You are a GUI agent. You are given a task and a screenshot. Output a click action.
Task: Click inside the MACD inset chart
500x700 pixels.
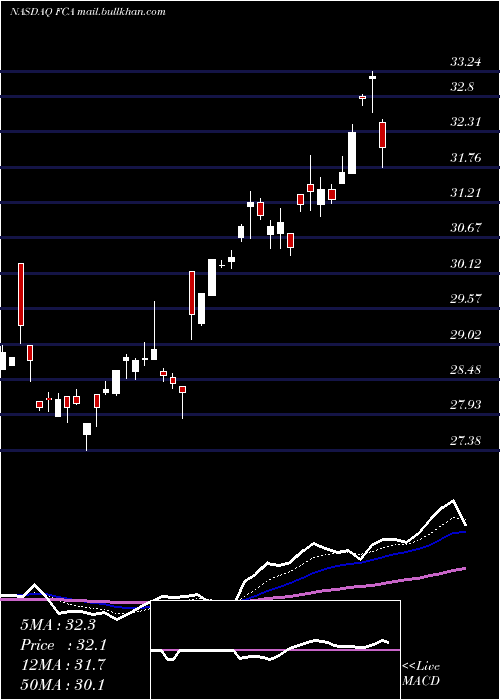(275, 650)
